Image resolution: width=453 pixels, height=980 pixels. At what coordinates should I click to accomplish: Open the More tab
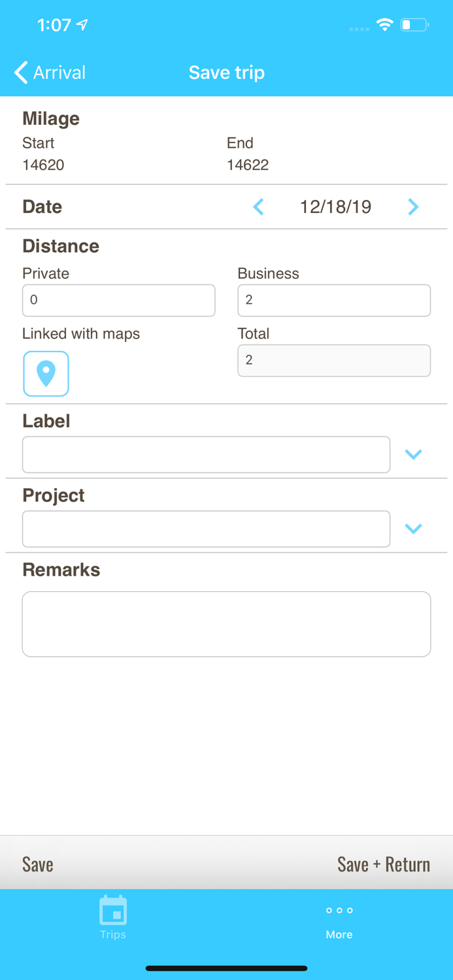(339, 920)
